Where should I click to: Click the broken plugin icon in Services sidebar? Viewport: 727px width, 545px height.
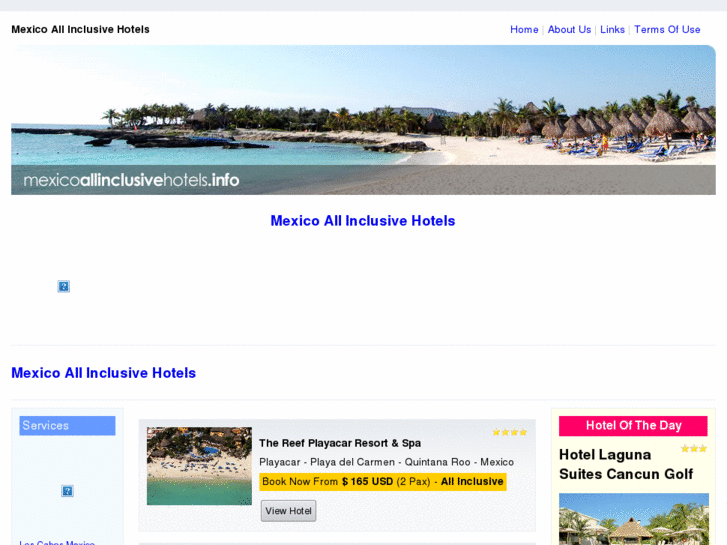(x=67, y=491)
